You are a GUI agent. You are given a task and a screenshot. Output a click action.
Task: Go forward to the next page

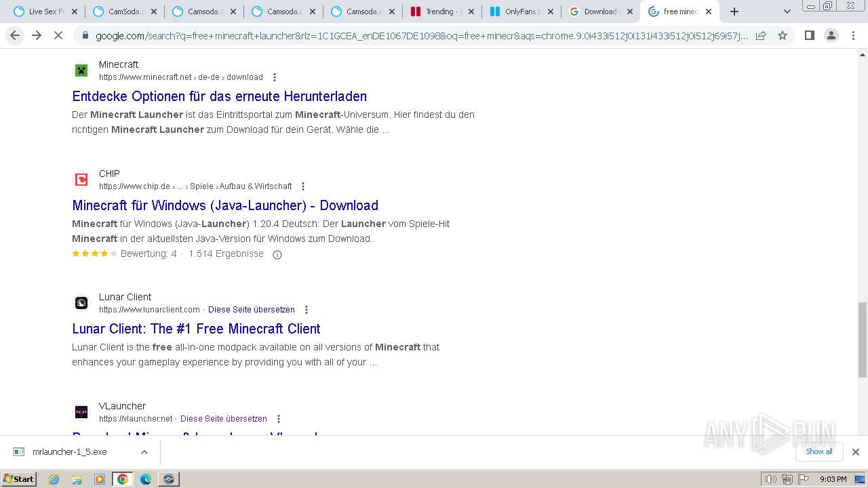[x=37, y=35]
